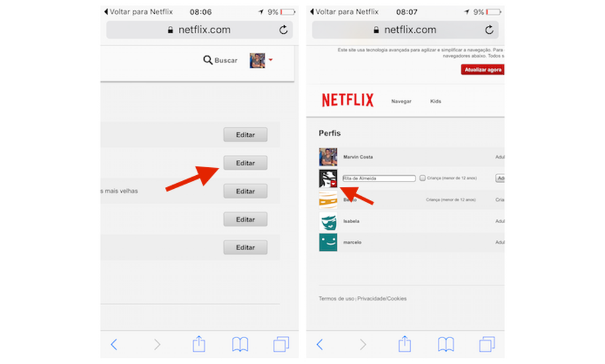Click marcelo's teal smiling avatar
605x364 pixels.
pyautogui.click(x=328, y=243)
